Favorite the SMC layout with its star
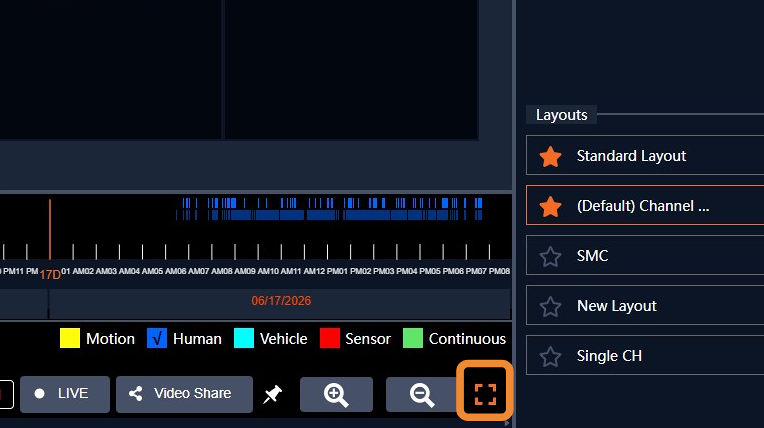Screen dimensions: 764x428 point(550,256)
